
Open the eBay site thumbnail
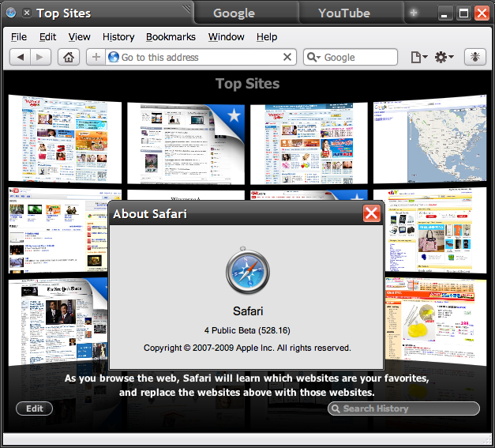point(436,230)
